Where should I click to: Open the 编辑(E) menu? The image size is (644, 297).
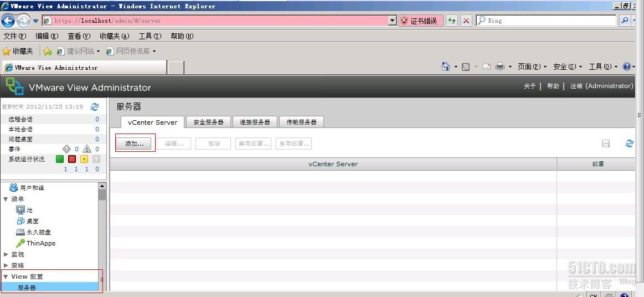tap(47, 36)
